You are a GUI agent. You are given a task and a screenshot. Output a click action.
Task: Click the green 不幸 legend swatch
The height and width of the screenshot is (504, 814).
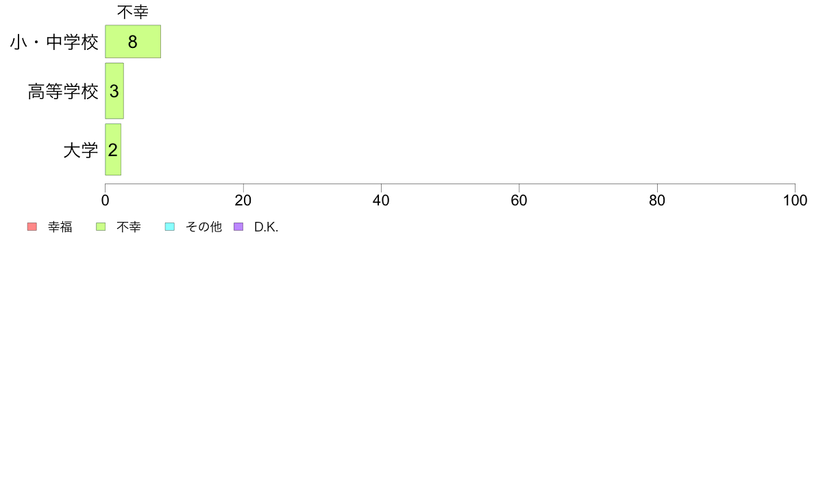pos(101,227)
